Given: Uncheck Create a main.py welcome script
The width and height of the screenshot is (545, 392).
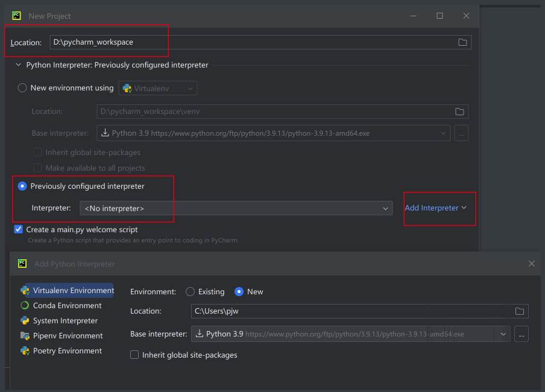Looking at the screenshot, I should [x=19, y=229].
